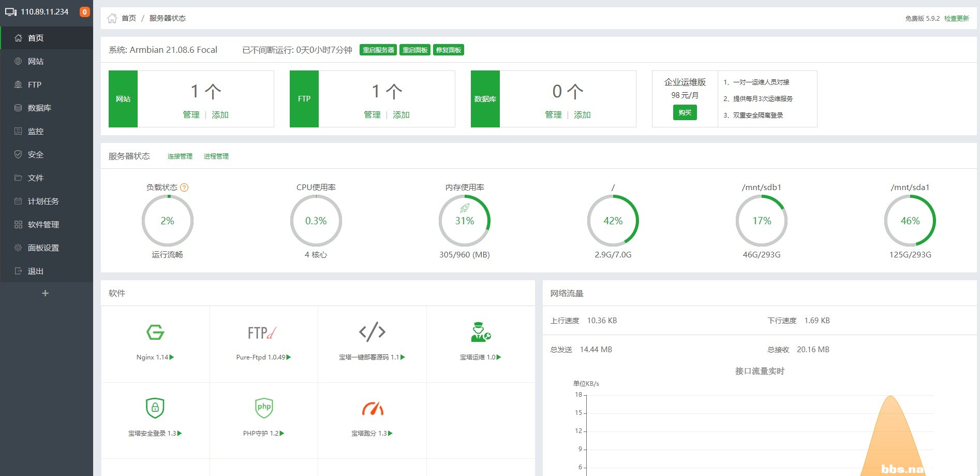Click the /mnt/sda1 46% gauge

click(x=910, y=221)
